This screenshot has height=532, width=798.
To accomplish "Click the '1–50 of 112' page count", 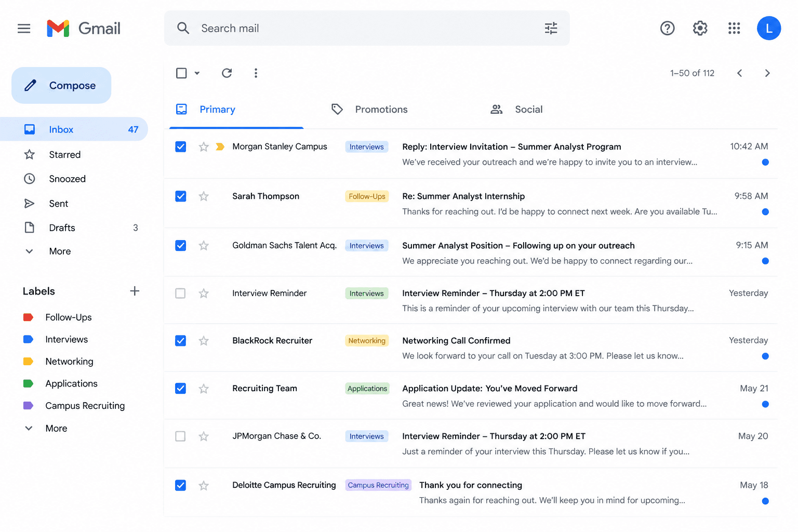I will pos(692,73).
